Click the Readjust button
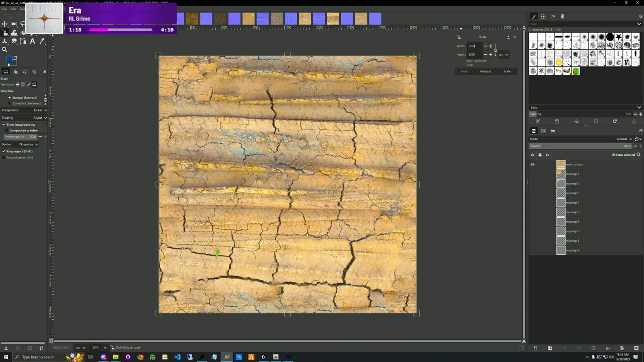The width and height of the screenshot is (644, 362). (486, 71)
